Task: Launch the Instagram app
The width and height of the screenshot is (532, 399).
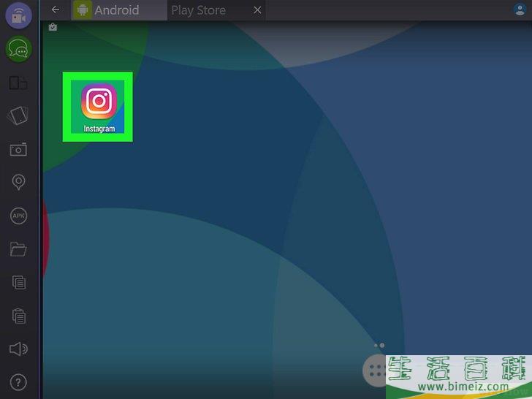Action: [99, 107]
